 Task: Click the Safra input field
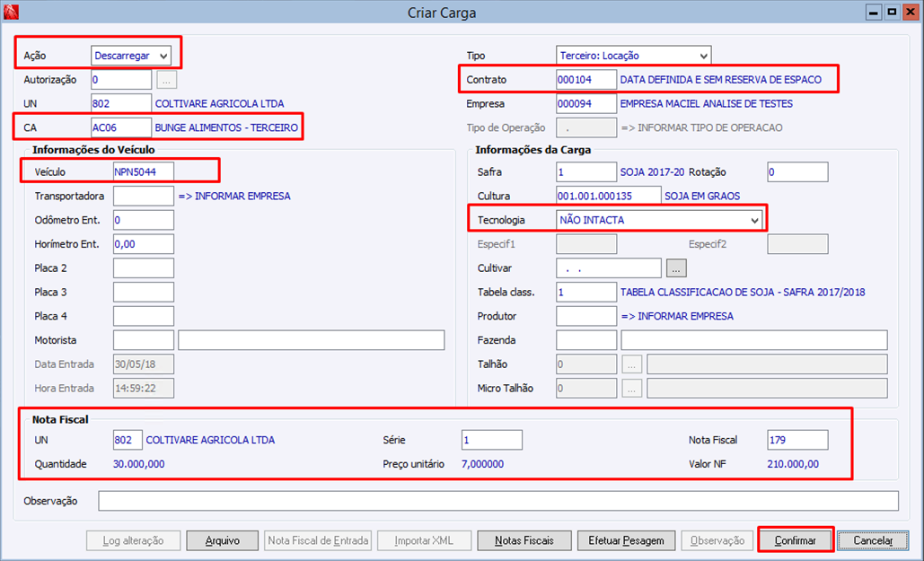click(586, 172)
